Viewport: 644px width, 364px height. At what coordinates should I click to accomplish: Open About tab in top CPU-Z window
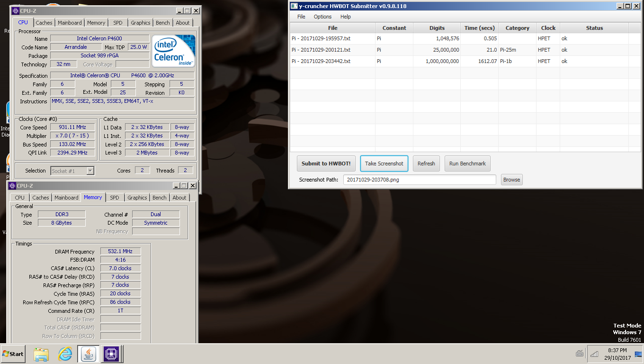(x=183, y=23)
